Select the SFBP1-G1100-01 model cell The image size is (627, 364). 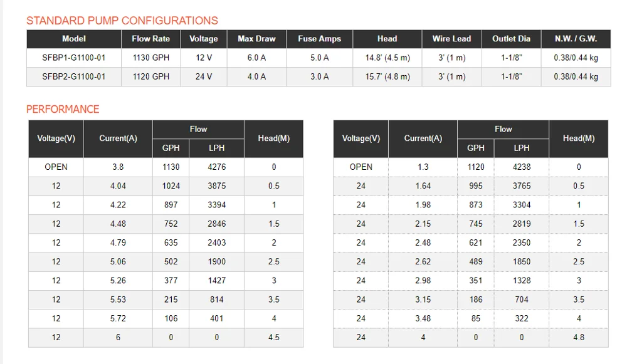click(x=73, y=58)
